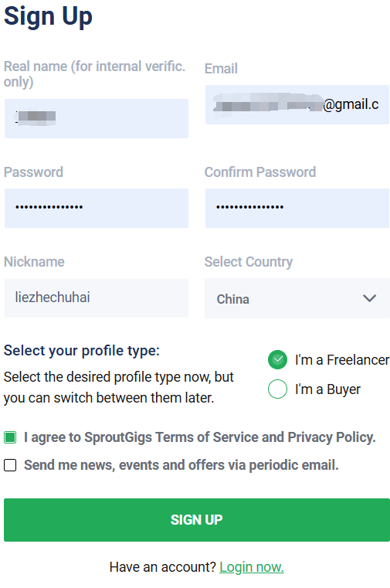Select the I'm a Buyer radio button

(277, 389)
